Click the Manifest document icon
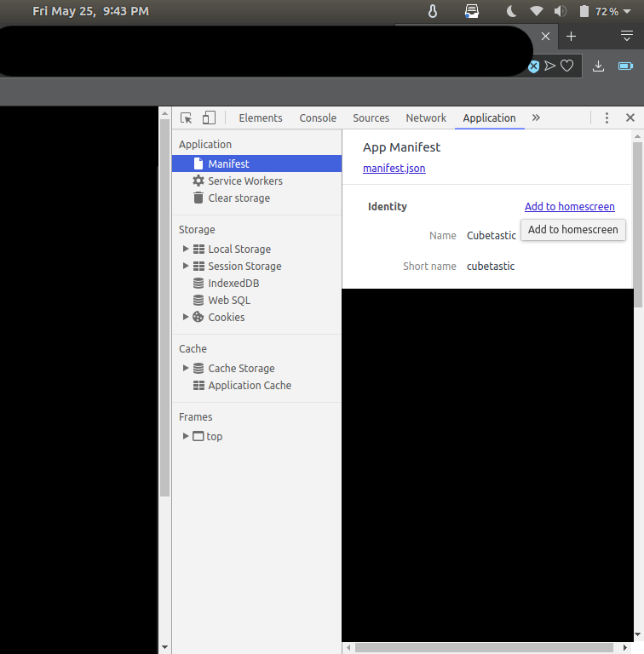This screenshot has width=644, height=654. (198, 163)
